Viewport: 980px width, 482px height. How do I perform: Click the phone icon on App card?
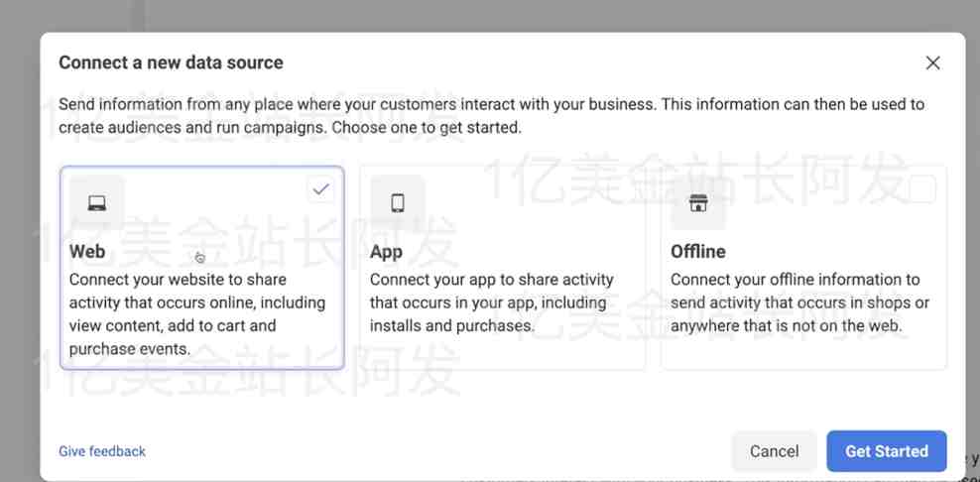coord(398,202)
